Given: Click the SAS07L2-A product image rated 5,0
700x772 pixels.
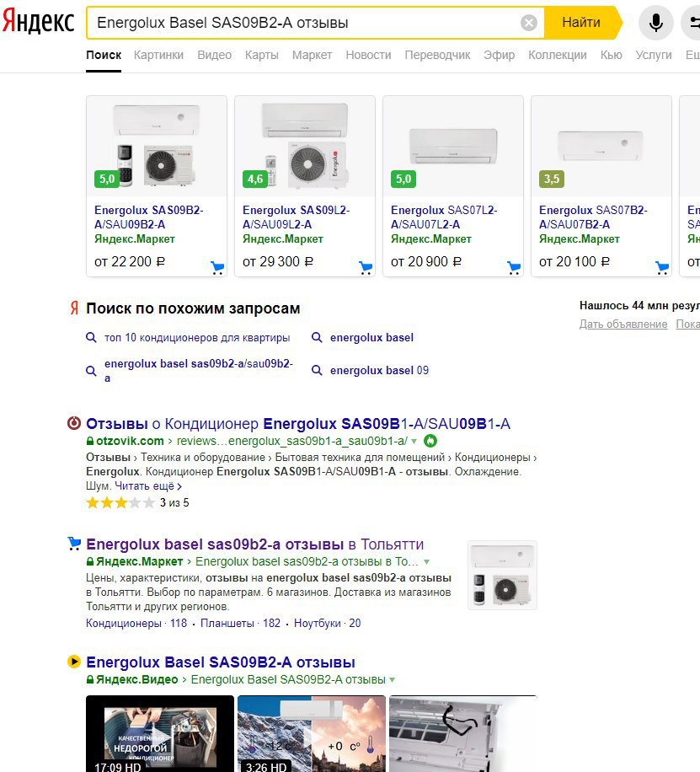Looking at the screenshot, I should (453, 147).
